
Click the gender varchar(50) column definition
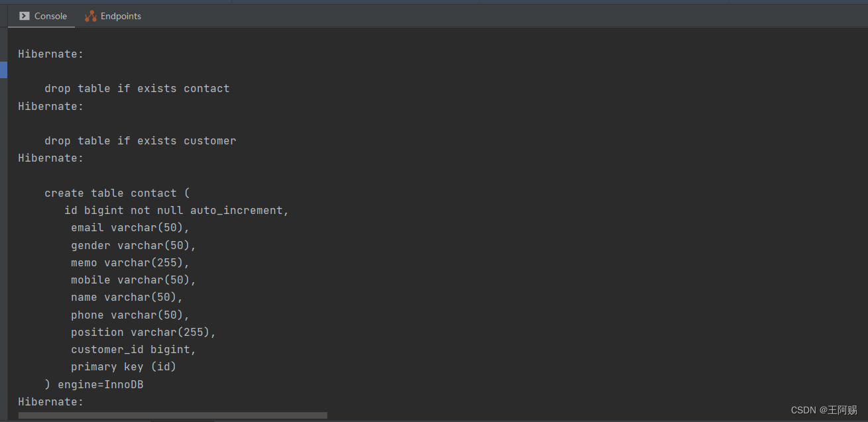point(133,245)
